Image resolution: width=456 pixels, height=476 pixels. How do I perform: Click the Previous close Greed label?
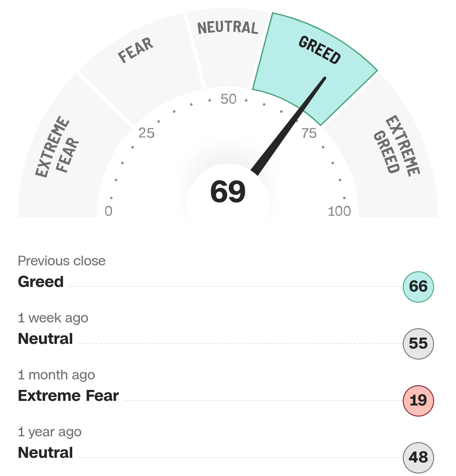(41, 282)
